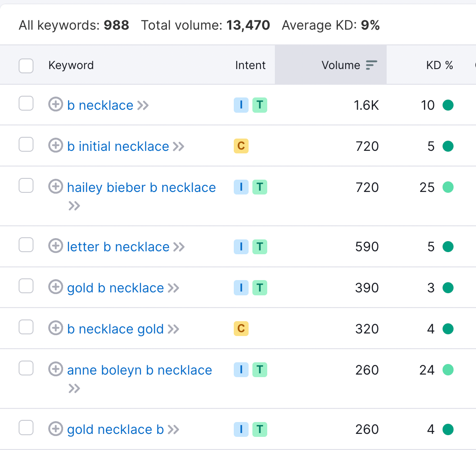This screenshot has height=450, width=476.
Task: Toggle the select-all checkbox in header
Action: [26, 66]
